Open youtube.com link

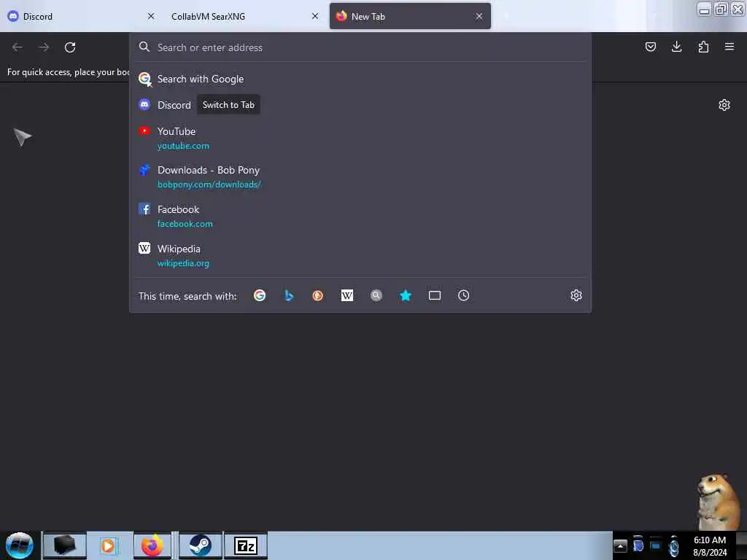click(x=183, y=146)
